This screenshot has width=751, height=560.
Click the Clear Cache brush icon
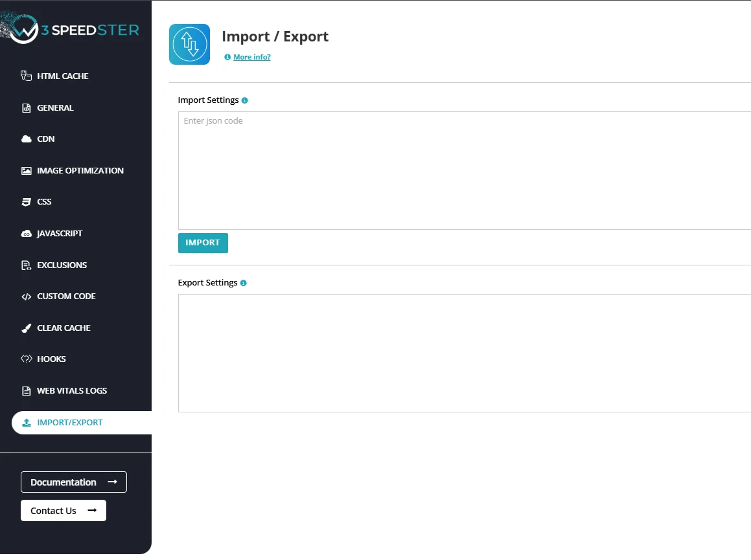tap(26, 328)
